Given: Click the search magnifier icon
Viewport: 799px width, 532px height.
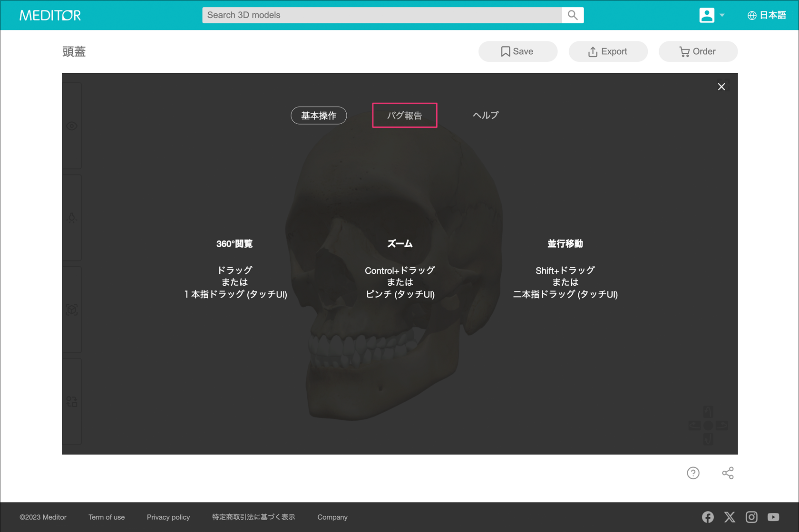Looking at the screenshot, I should pos(573,15).
